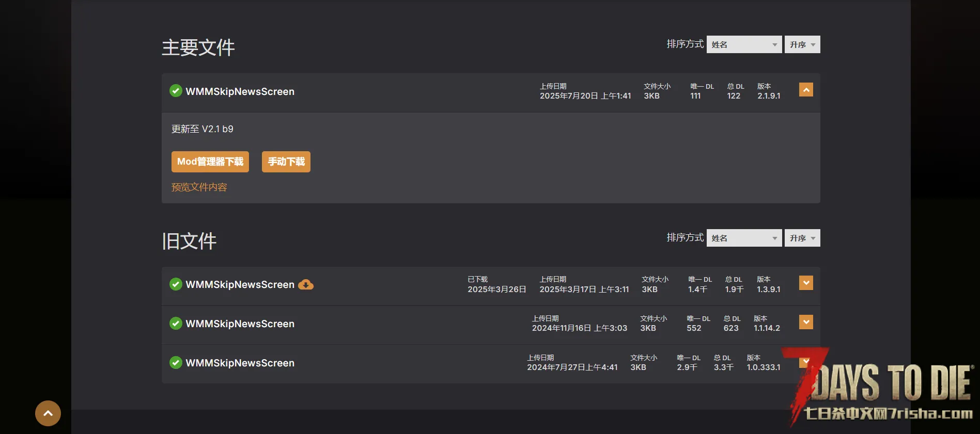The width and height of the screenshot is (980, 434).
Task: Click the total DL count 3.3千
Action: pos(724,367)
